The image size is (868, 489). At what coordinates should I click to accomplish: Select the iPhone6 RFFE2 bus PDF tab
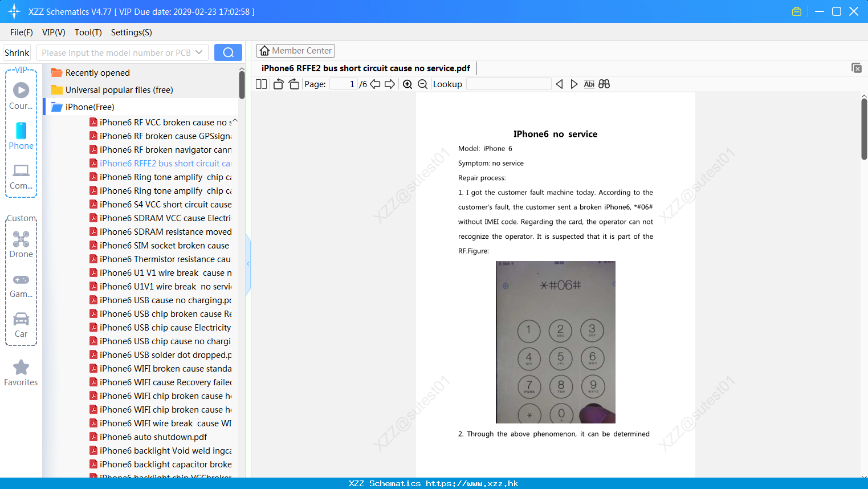[x=366, y=68]
